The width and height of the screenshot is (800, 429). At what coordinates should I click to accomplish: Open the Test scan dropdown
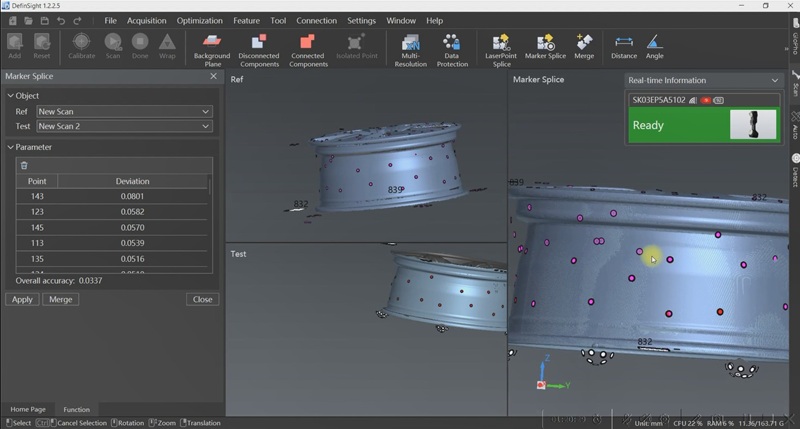[124, 127]
